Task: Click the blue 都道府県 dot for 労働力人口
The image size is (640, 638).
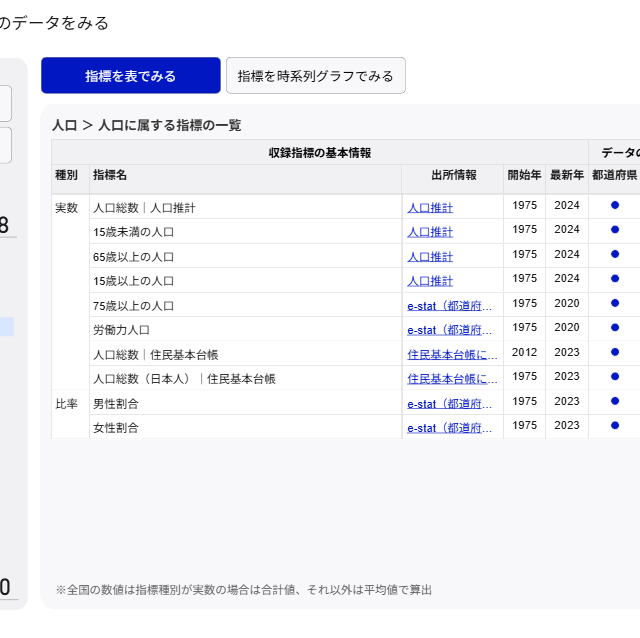Action: pyautogui.click(x=615, y=328)
